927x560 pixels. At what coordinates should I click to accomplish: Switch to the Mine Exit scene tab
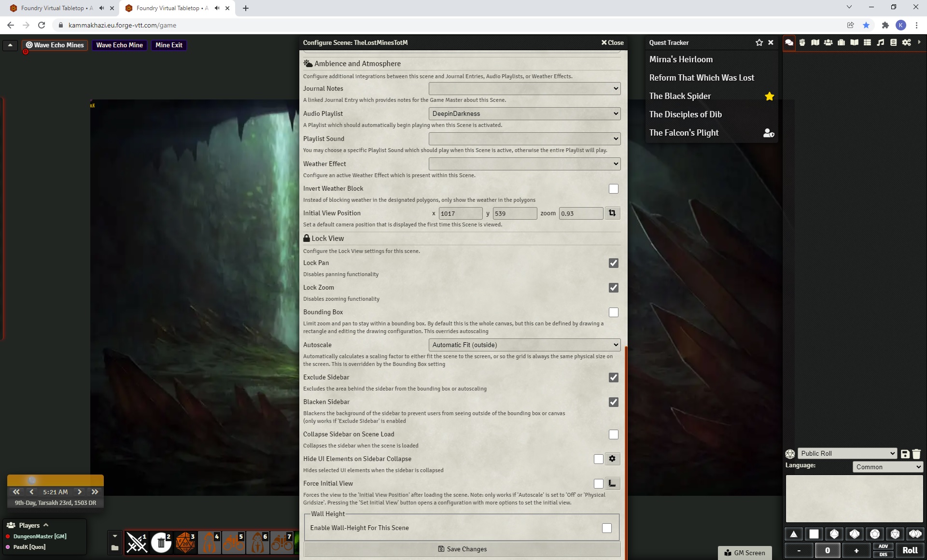point(169,45)
